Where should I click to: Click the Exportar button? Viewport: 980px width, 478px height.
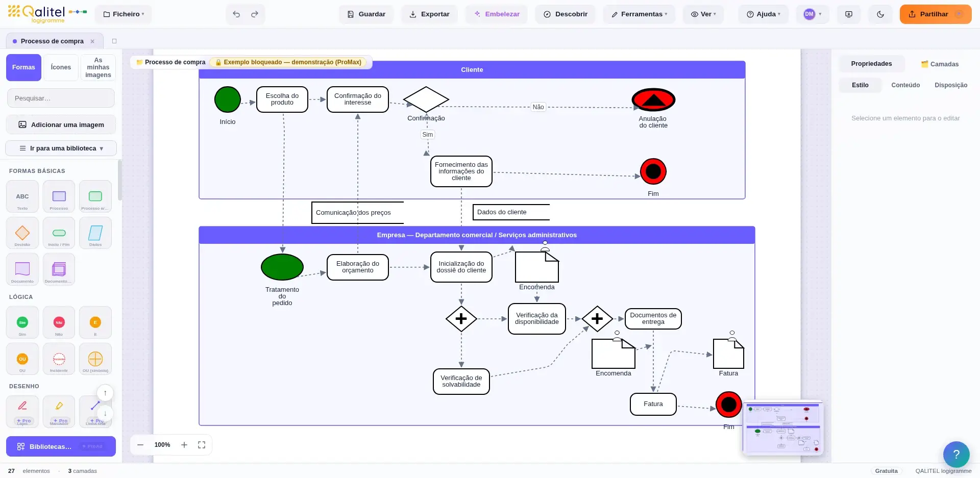point(429,14)
